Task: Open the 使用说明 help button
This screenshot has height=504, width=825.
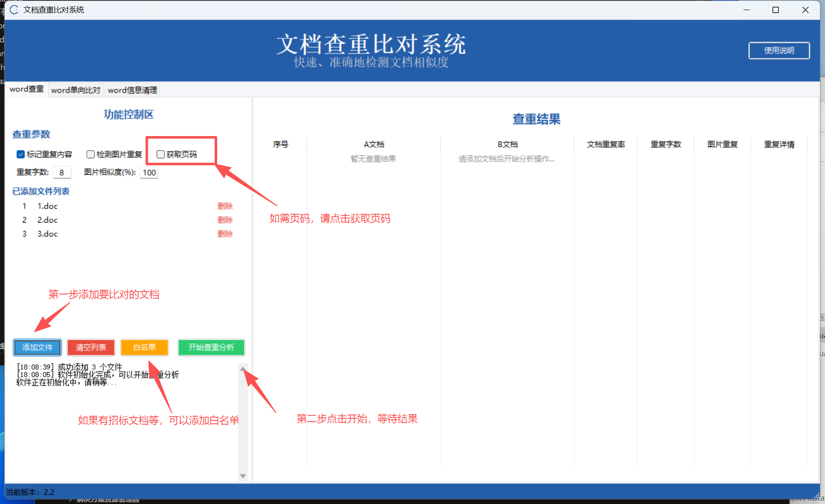Action: [779, 50]
